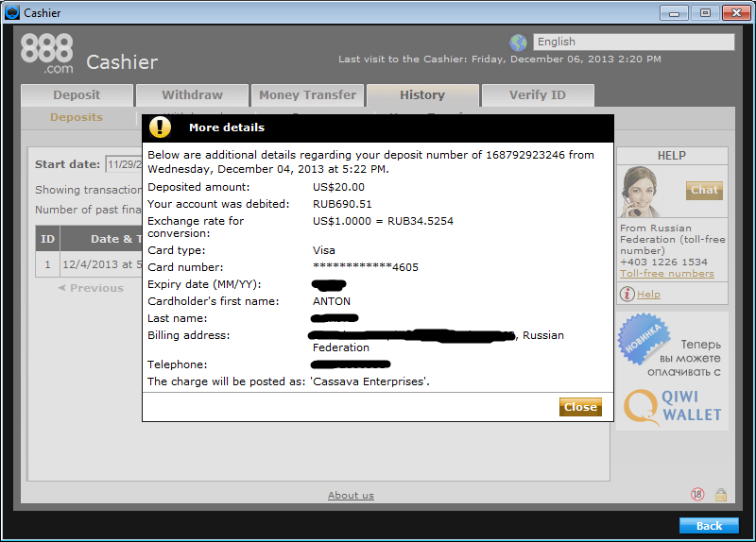
Task: Click the Cashier icon in title bar
Action: [11, 12]
